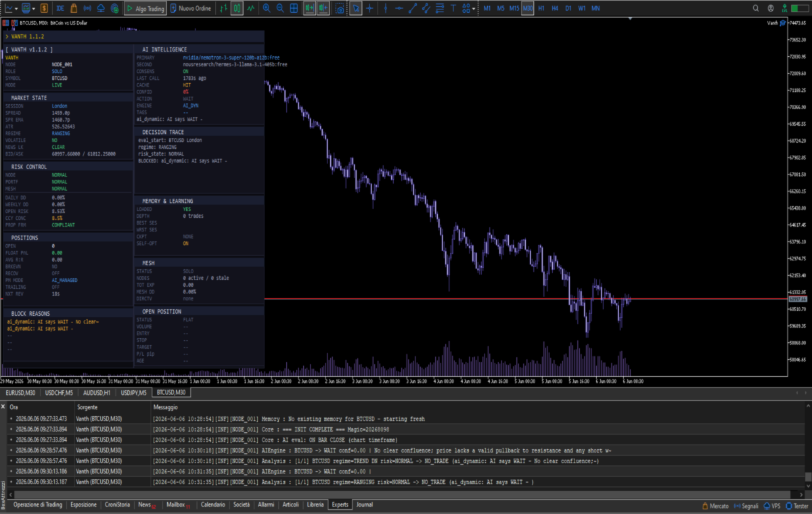Open the user account profile icon

771,8
